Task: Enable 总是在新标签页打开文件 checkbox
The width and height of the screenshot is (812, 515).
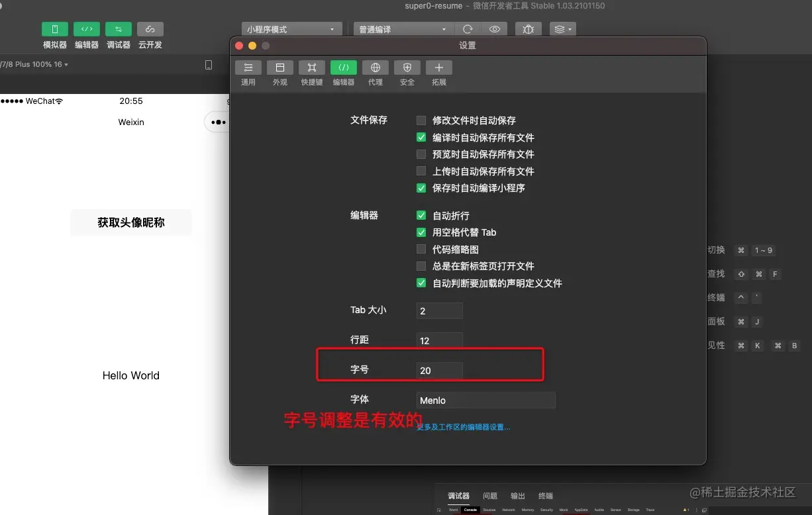Action: point(421,266)
